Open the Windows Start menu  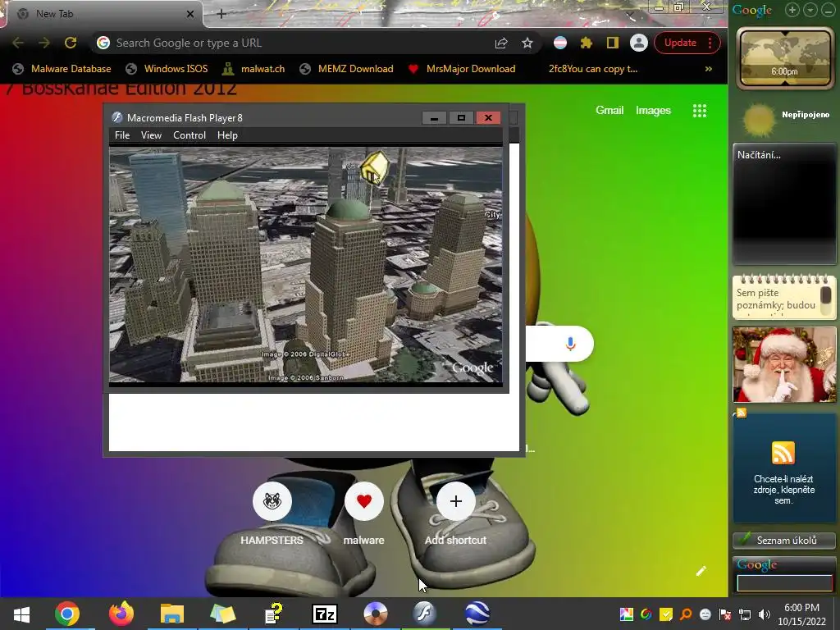(21, 614)
